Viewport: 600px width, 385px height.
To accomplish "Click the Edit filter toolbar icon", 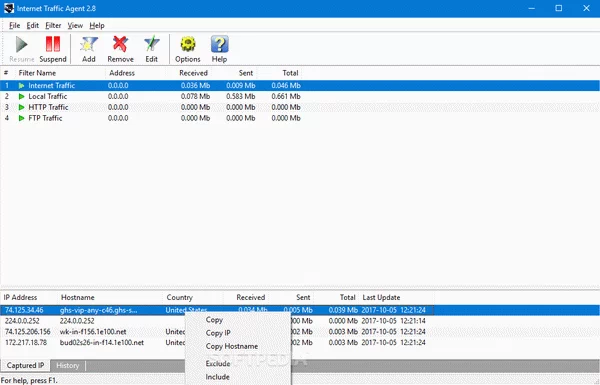I will click(x=152, y=49).
